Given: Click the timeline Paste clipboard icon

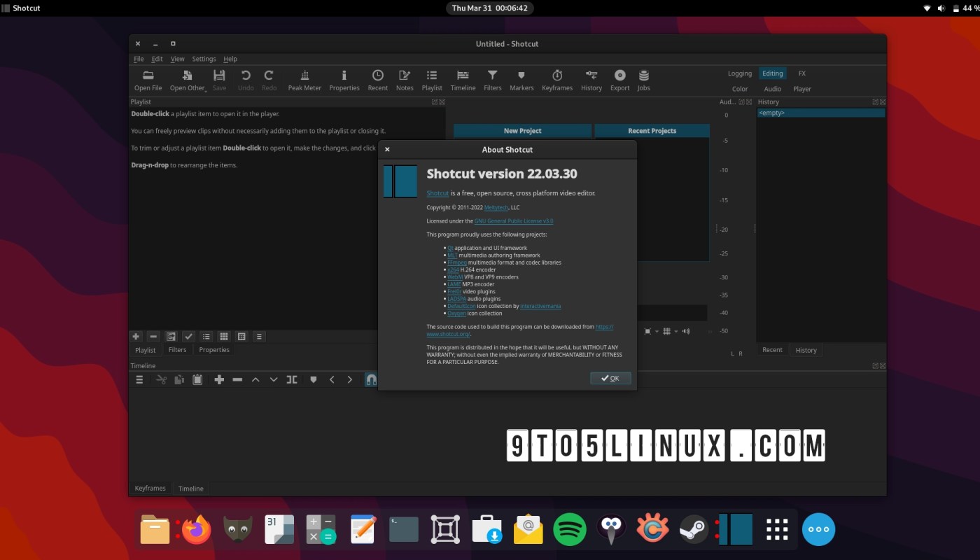Looking at the screenshot, I should [197, 379].
